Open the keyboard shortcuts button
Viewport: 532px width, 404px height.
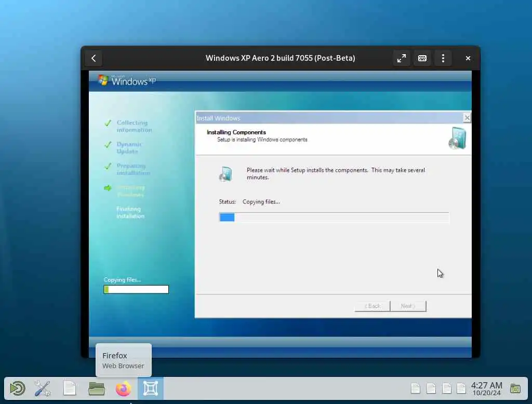coord(422,58)
